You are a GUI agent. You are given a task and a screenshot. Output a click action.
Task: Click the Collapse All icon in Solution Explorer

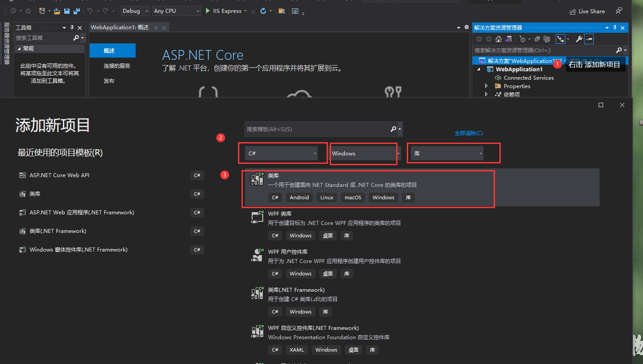pos(537,39)
